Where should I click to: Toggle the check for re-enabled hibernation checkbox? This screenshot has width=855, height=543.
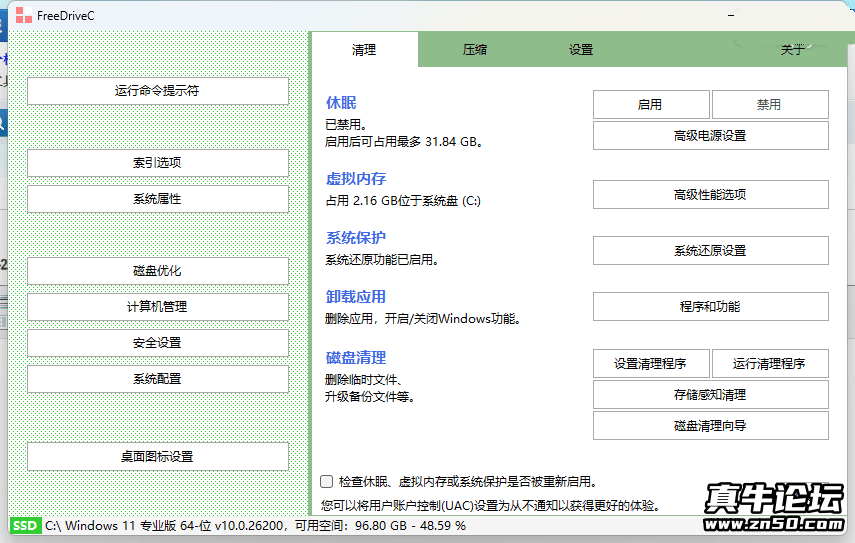[x=326, y=482]
